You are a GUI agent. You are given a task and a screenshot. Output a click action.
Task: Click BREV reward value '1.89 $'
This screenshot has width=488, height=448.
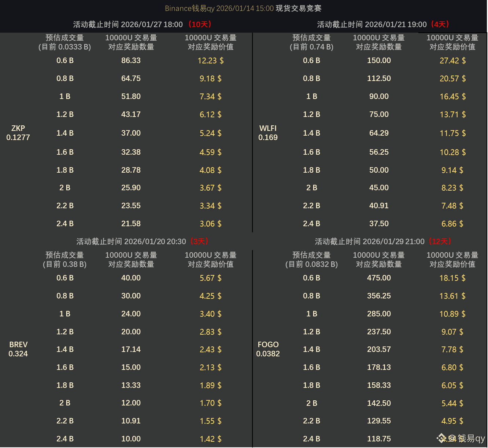coord(211,385)
